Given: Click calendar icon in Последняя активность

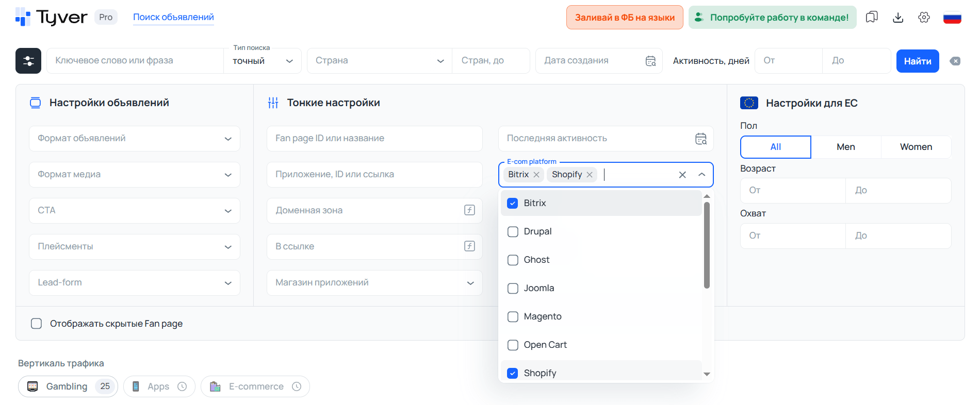Looking at the screenshot, I should coord(701,139).
